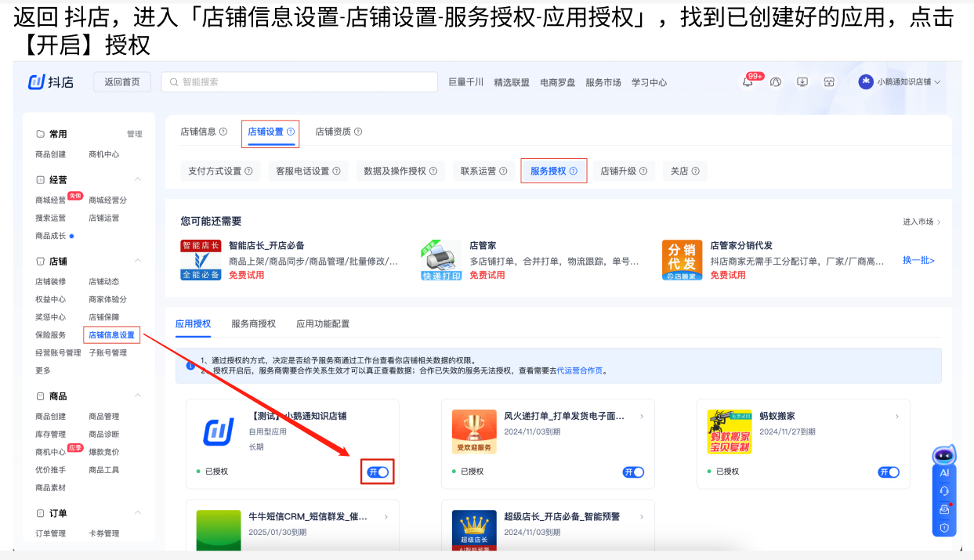Open the 代运营合作页 link
This screenshot has width=974, height=560.
click(x=580, y=370)
